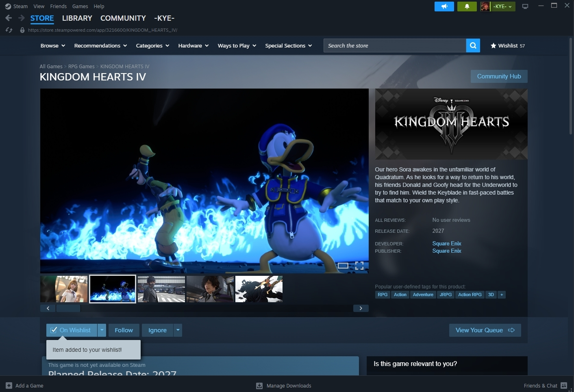Go to RPG Games breadcrumb
The image size is (574, 392).
pyautogui.click(x=81, y=67)
